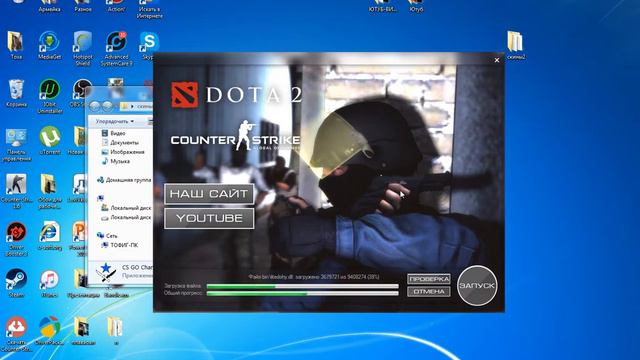Select ТОФИГ-ПК under Сеть
Screen dimensions: 640x360
pyautogui.click(x=120, y=245)
